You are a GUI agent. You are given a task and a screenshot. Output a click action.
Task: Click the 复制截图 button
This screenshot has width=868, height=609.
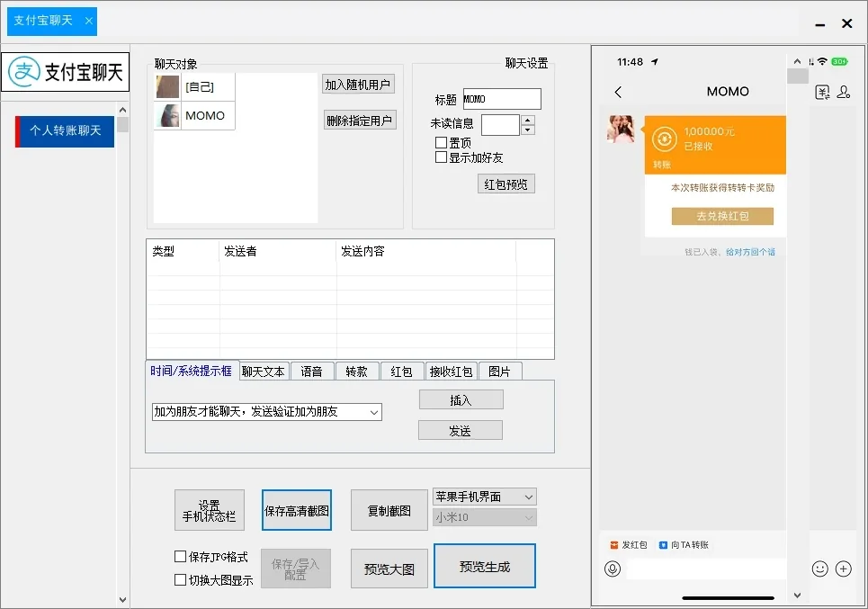[389, 510]
